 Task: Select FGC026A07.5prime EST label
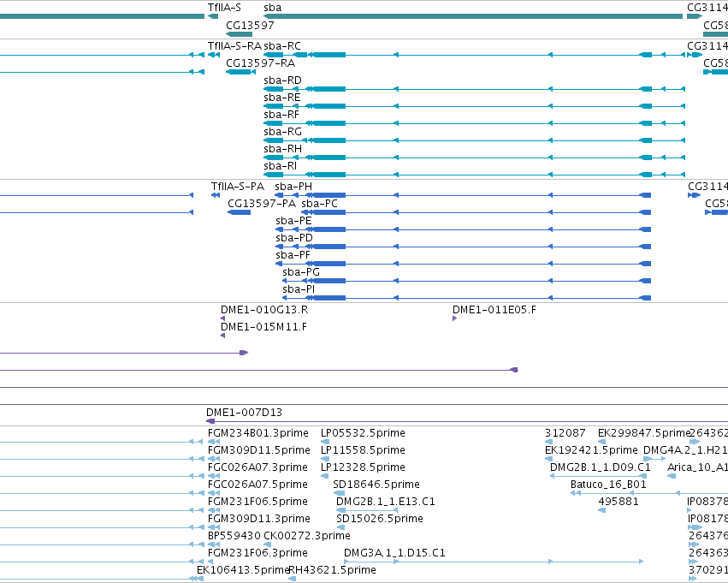[x=257, y=485]
